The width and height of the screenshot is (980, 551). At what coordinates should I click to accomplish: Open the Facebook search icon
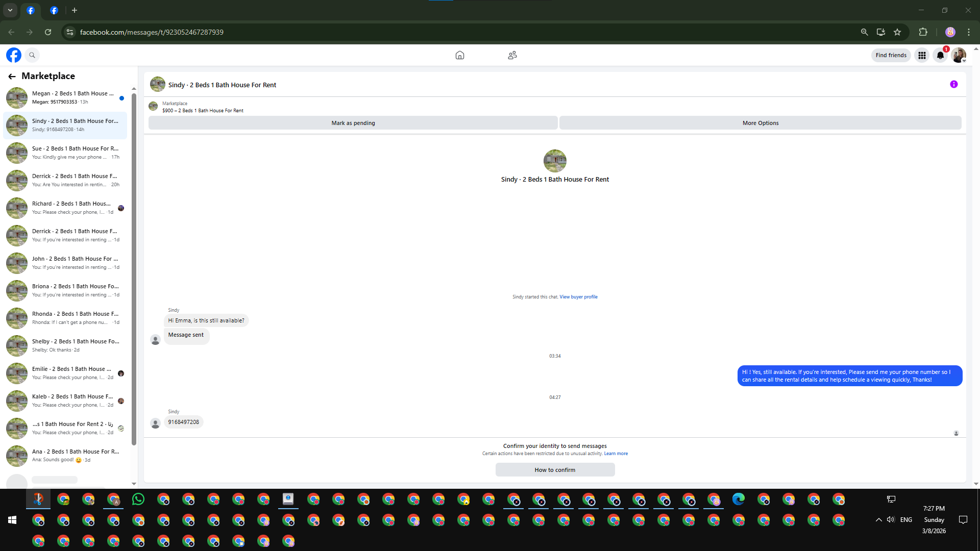click(32, 55)
